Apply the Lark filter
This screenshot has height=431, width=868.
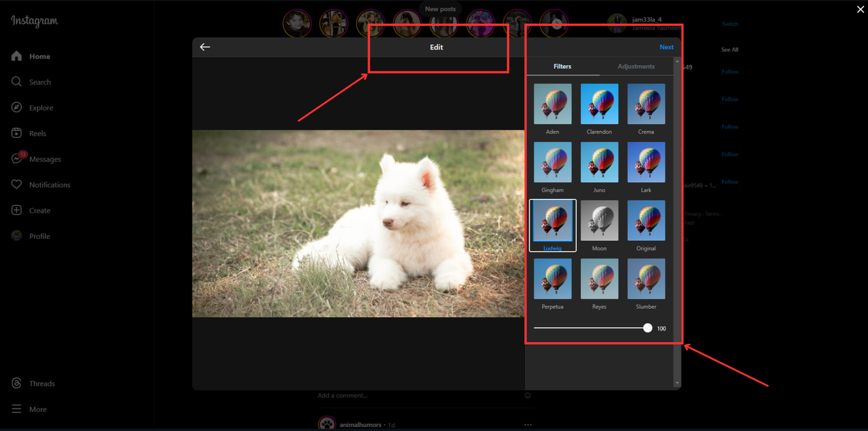click(646, 162)
